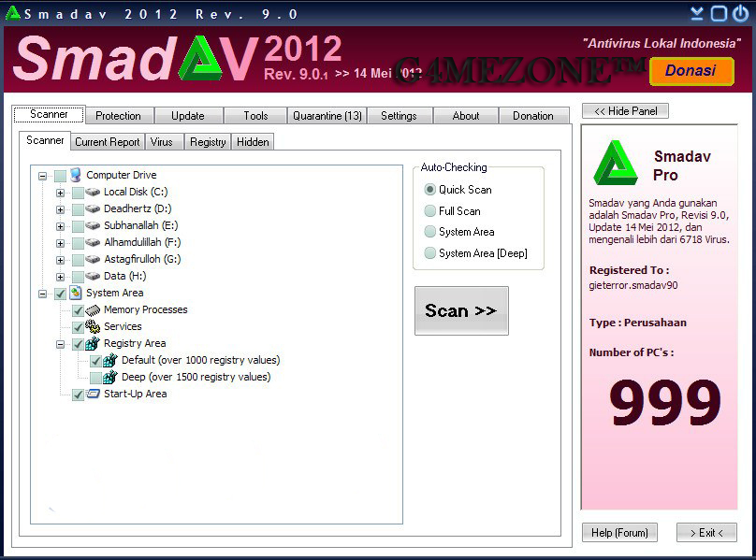
Task: Expand the Subhanallah (E:) node
Action: click(60, 226)
